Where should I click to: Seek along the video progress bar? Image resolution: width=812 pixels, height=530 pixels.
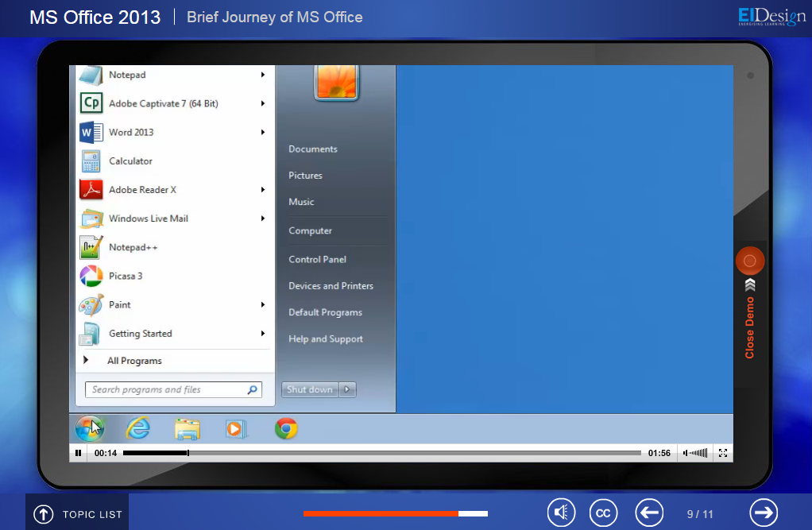[381, 453]
